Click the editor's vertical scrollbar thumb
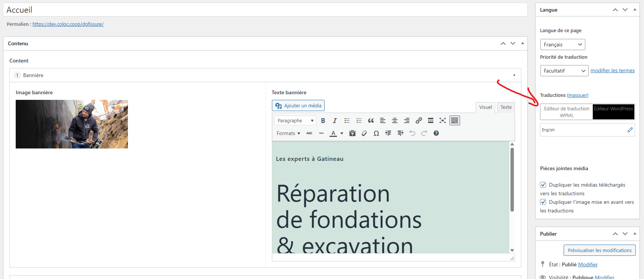Image resolution: width=644 pixels, height=279 pixels. 512,180
